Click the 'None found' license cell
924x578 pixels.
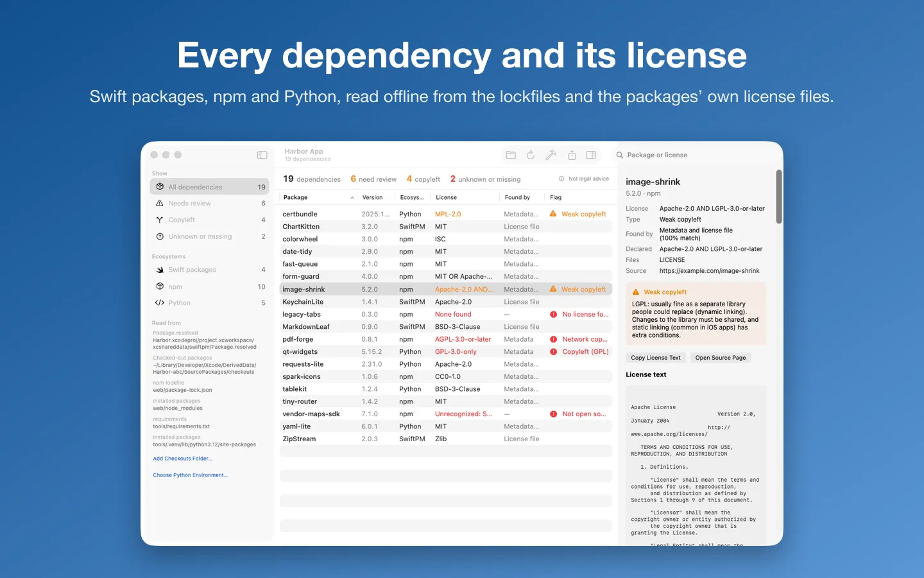coord(453,314)
